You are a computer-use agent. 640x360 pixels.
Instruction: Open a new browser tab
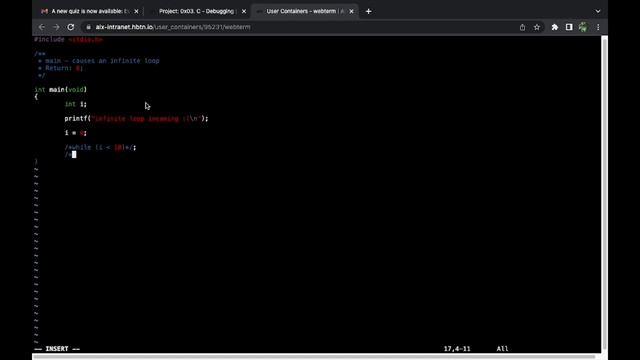click(369, 11)
